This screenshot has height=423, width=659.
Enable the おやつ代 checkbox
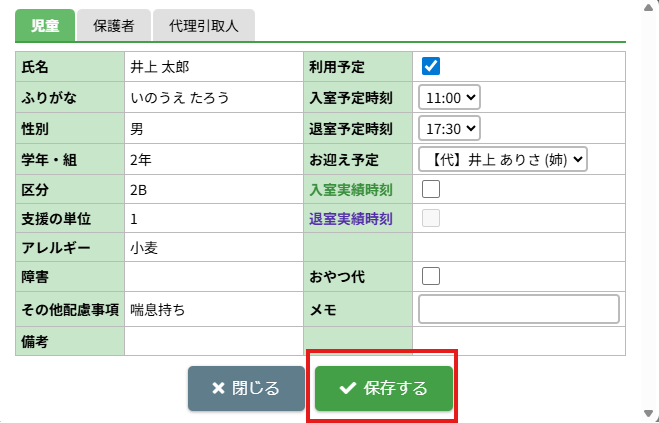click(x=431, y=275)
